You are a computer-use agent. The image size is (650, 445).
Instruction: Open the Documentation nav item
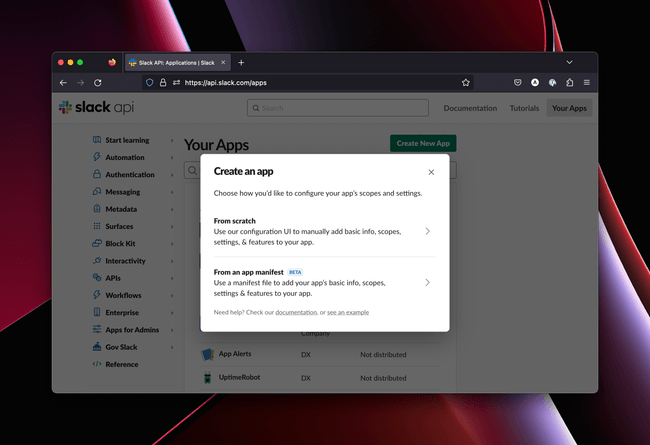point(470,108)
